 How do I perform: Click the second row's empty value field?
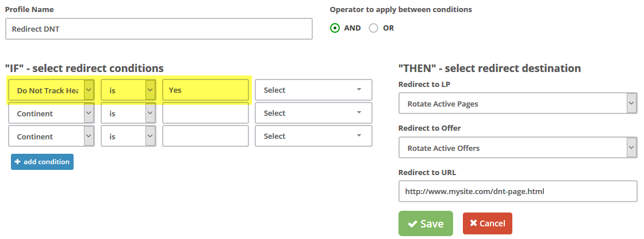tap(205, 113)
